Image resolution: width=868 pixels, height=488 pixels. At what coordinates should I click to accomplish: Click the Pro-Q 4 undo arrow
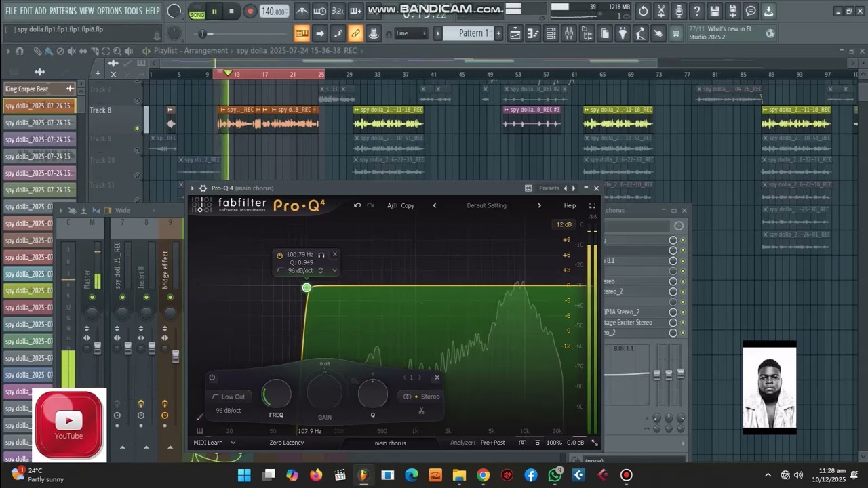(357, 205)
